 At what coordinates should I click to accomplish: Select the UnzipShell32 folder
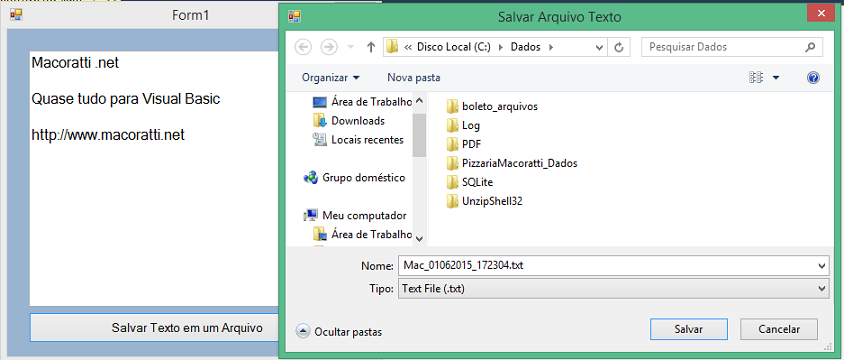[x=484, y=201]
